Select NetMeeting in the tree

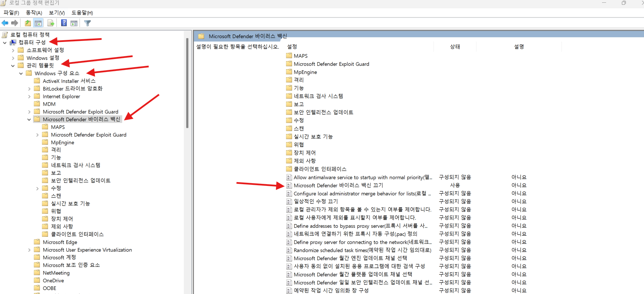click(56, 273)
